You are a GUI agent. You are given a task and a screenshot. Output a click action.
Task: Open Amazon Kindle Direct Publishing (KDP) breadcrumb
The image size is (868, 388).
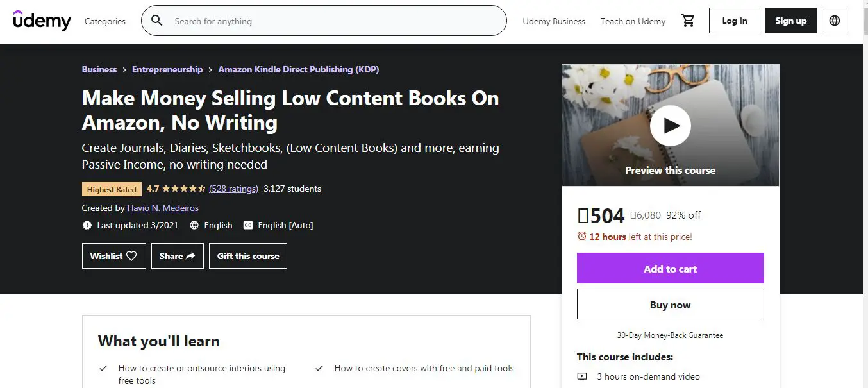pyautogui.click(x=298, y=69)
